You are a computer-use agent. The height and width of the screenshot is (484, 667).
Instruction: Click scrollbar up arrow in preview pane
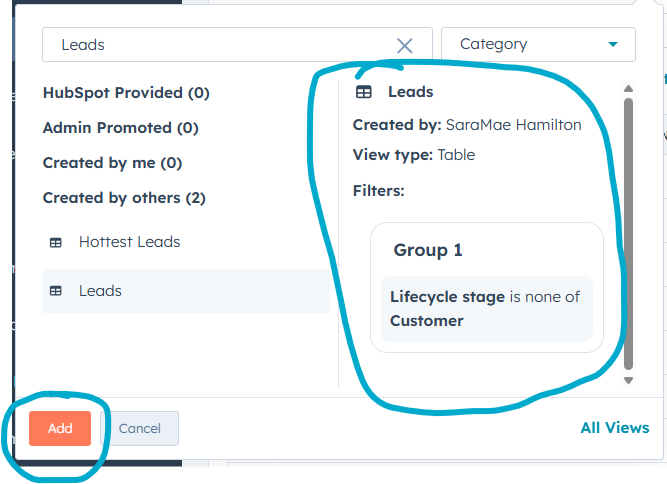[x=628, y=88]
